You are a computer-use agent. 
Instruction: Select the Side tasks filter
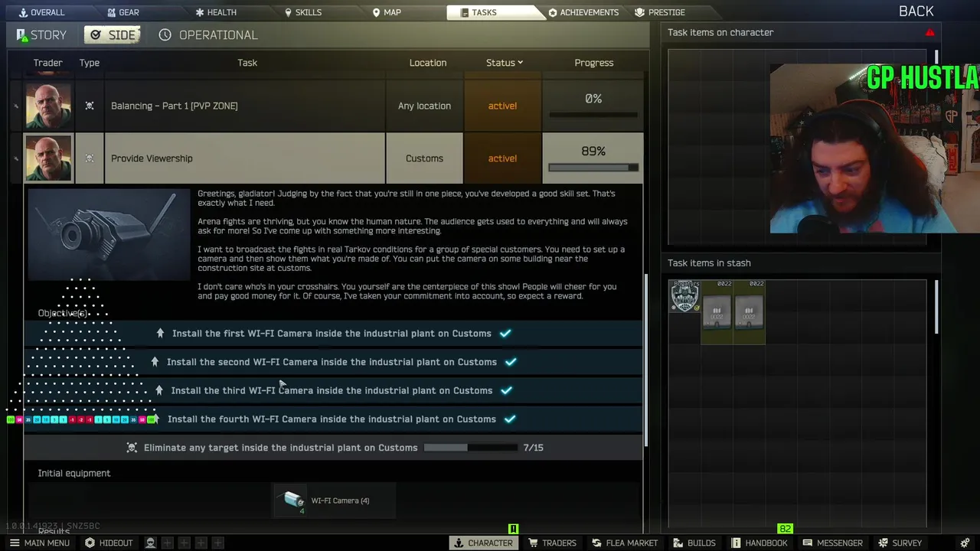113,35
